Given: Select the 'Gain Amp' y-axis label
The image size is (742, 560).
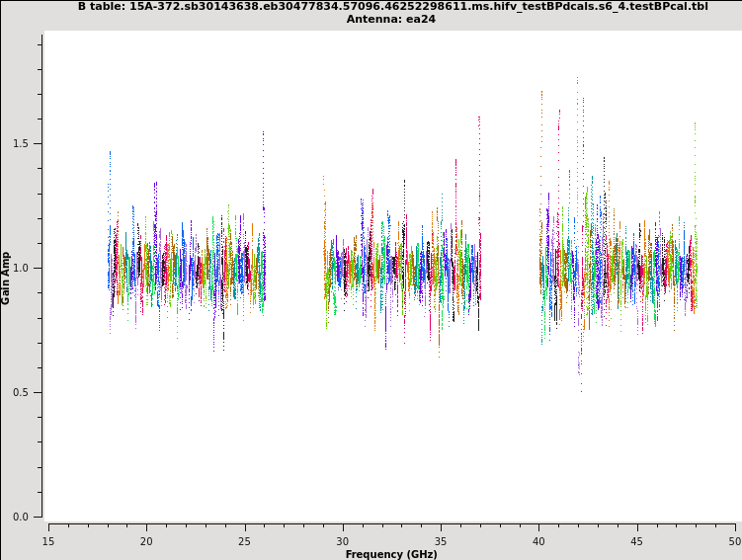Looking at the screenshot, I should tap(7, 277).
